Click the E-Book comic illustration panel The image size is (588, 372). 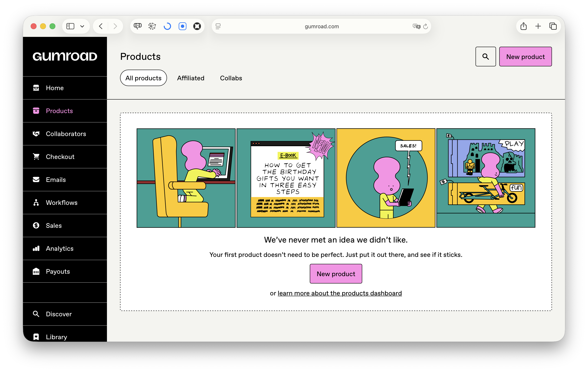click(x=286, y=178)
